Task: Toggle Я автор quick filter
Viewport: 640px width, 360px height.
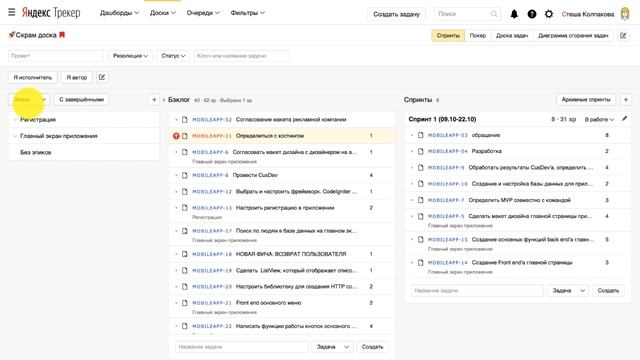Action: (x=77, y=77)
